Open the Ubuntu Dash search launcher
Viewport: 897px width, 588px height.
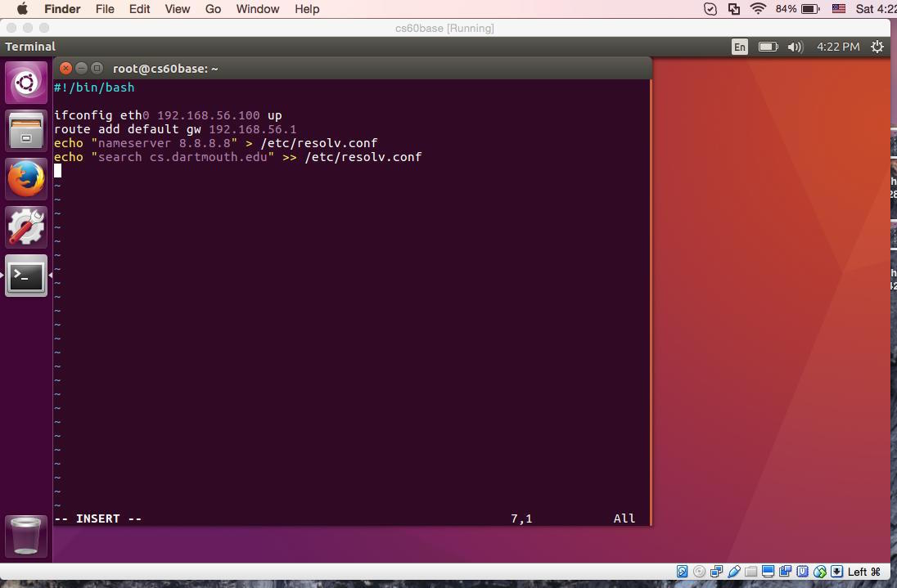[x=26, y=83]
